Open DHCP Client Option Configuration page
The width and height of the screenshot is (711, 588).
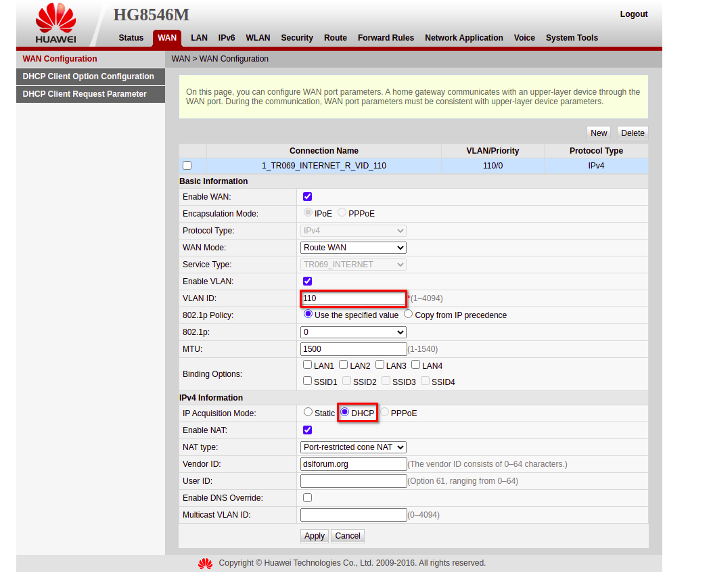point(89,76)
